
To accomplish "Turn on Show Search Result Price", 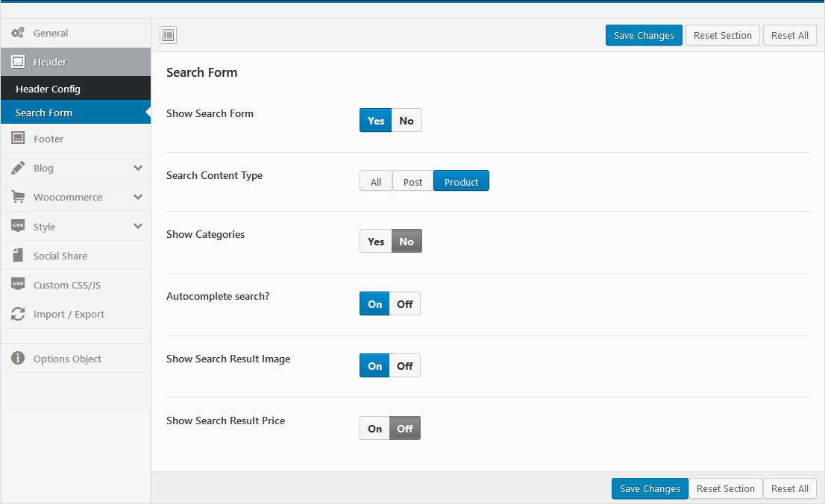I will click(x=374, y=429).
